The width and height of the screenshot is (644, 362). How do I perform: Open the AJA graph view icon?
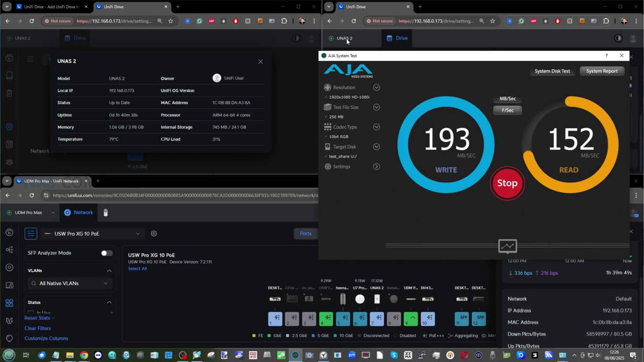[x=508, y=246]
